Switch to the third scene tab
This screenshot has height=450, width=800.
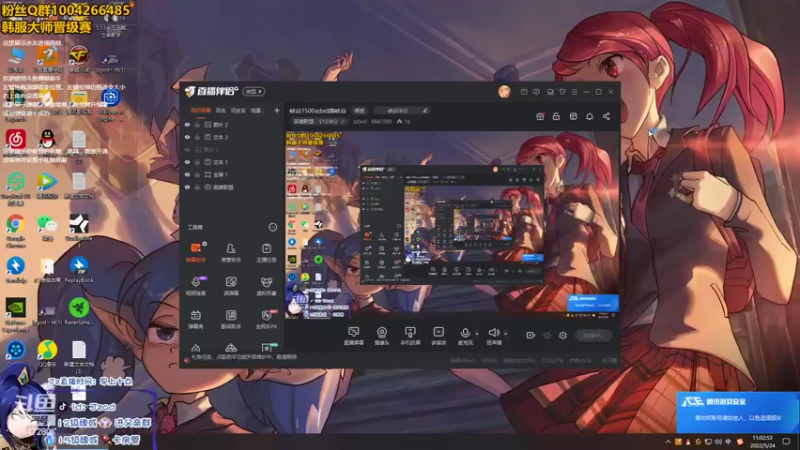point(238,110)
